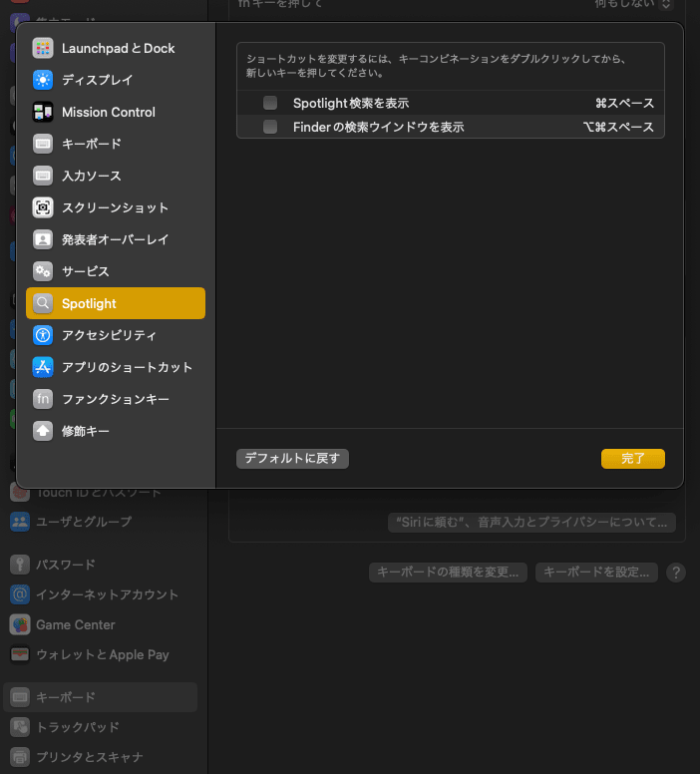This screenshot has width=700, height=774.
Task: Click キーボードを設定… button
Action: pyautogui.click(x=596, y=573)
